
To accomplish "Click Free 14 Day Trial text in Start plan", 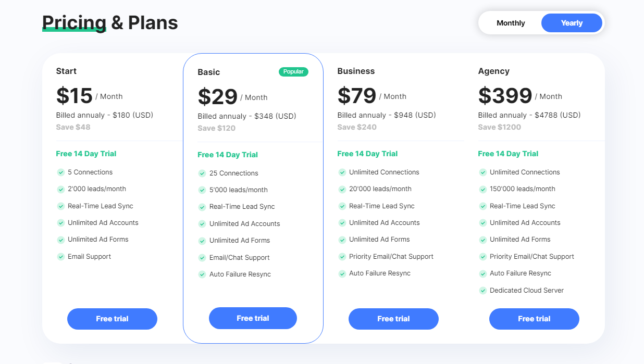I will [x=86, y=154].
